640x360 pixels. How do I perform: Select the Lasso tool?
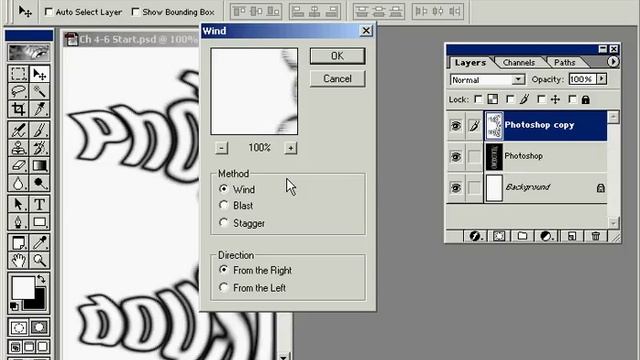[x=18, y=91]
